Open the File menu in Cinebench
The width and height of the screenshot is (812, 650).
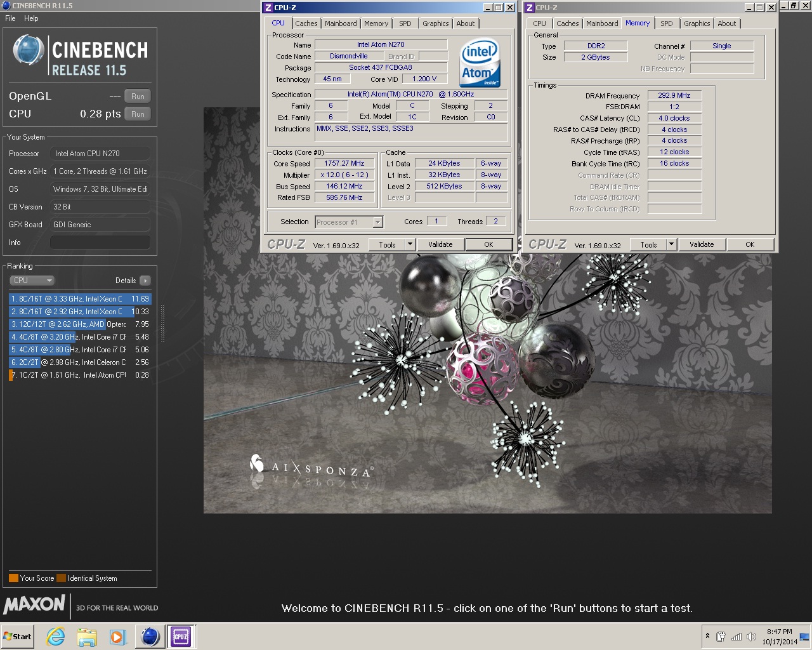pyautogui.click(x=10, y=18)
